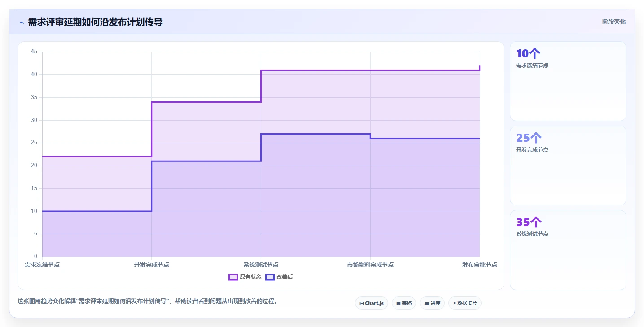
Task: Click the y-axis value 15
Action: (34, 188)
